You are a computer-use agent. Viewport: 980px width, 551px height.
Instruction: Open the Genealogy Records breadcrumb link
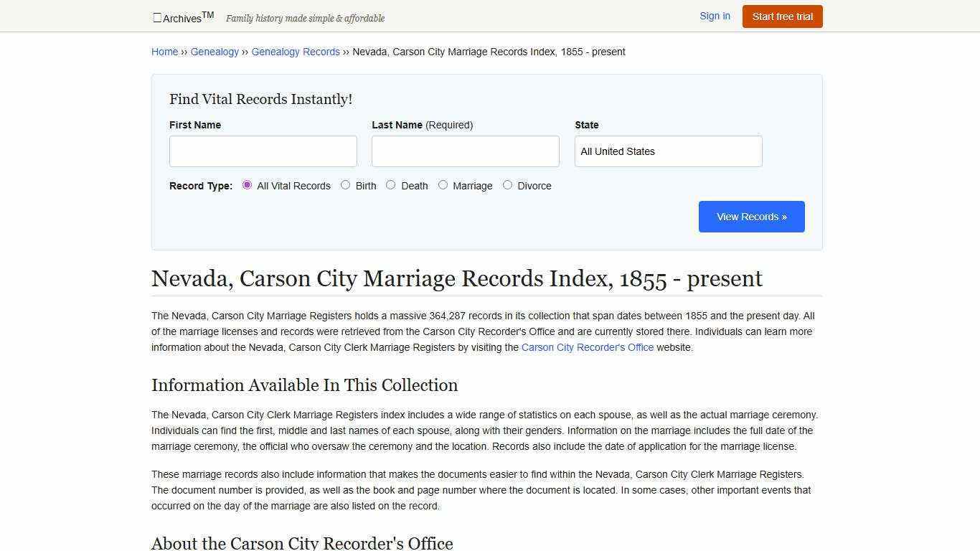point(296,51)
